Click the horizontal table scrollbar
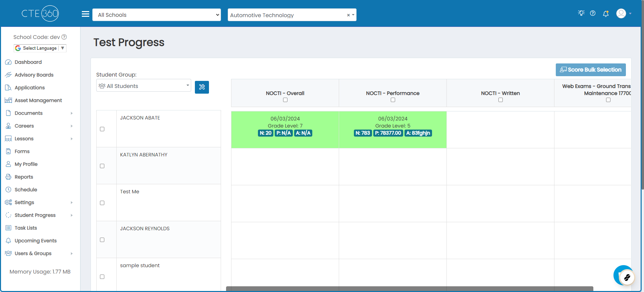The height and width of the screenshot is (292, 644). pos(410,289)
